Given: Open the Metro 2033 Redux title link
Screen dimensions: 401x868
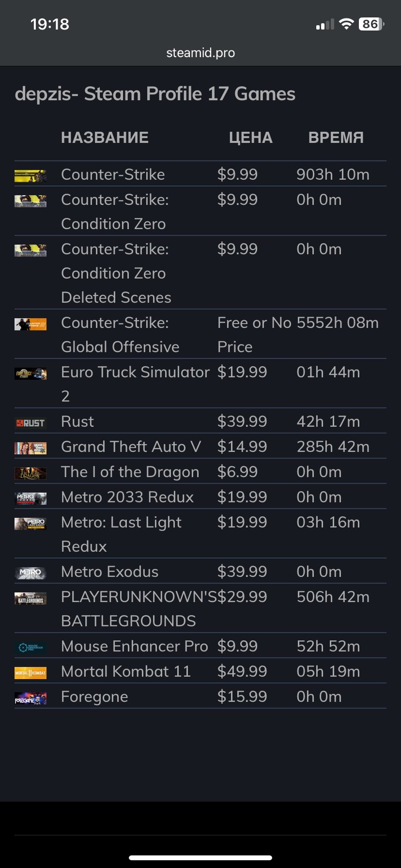Looking at the screenshot, I should click(x=127, y=497).
